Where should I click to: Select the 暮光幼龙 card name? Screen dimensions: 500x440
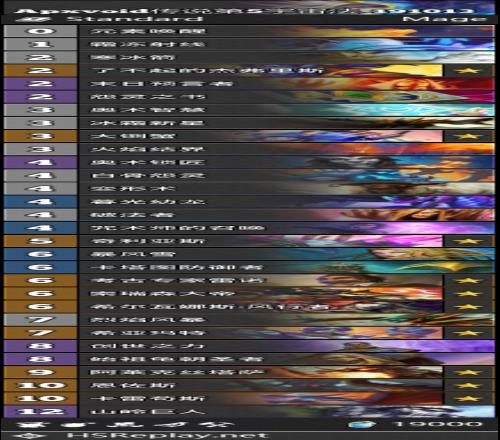(148, 202)
